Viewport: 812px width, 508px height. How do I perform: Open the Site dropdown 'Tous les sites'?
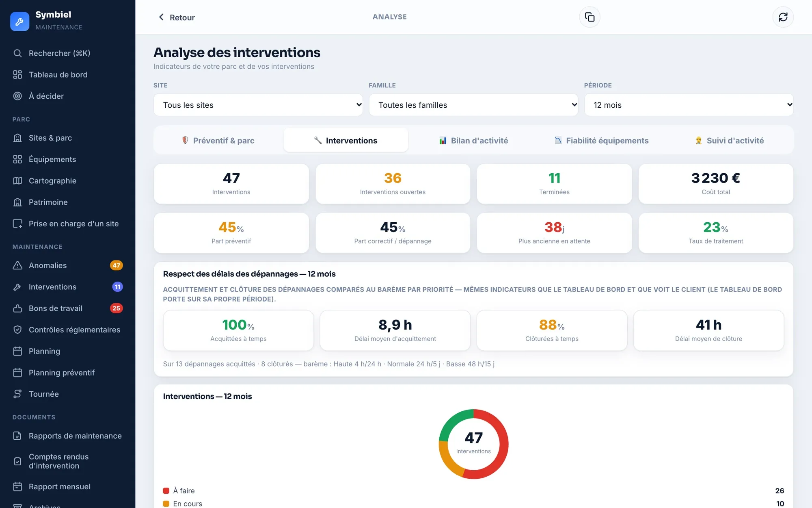point(258,105)
